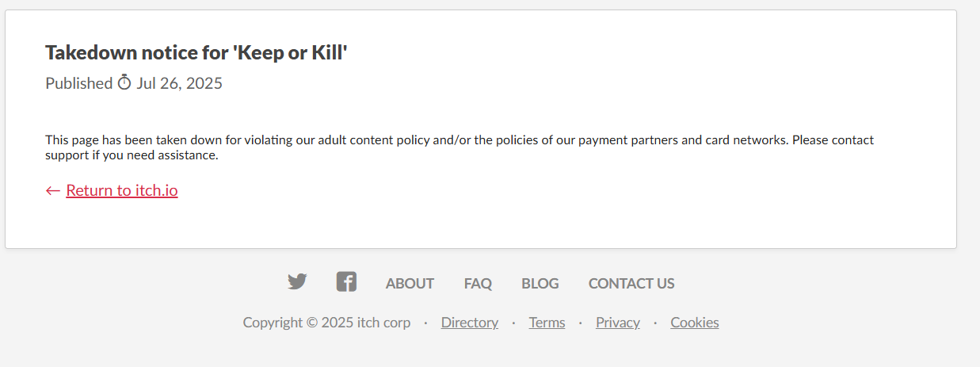Open the Directory link
This screenshot has width=980, height=367.
[470, 323]
